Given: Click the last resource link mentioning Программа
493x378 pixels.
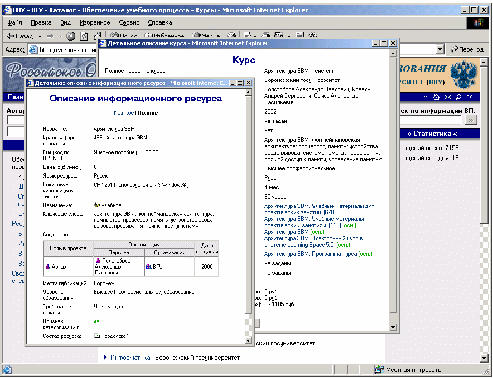Looking at the screenshot, I should tap(318, 254).
